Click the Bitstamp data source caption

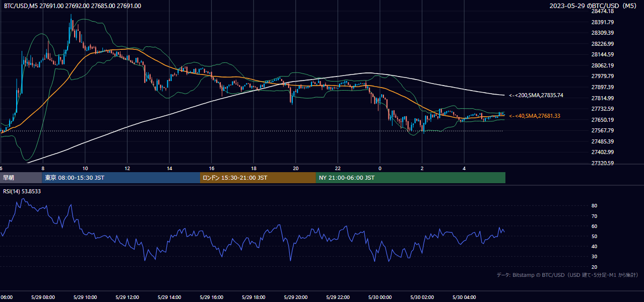pyautogui.click(x=567, y=275)
